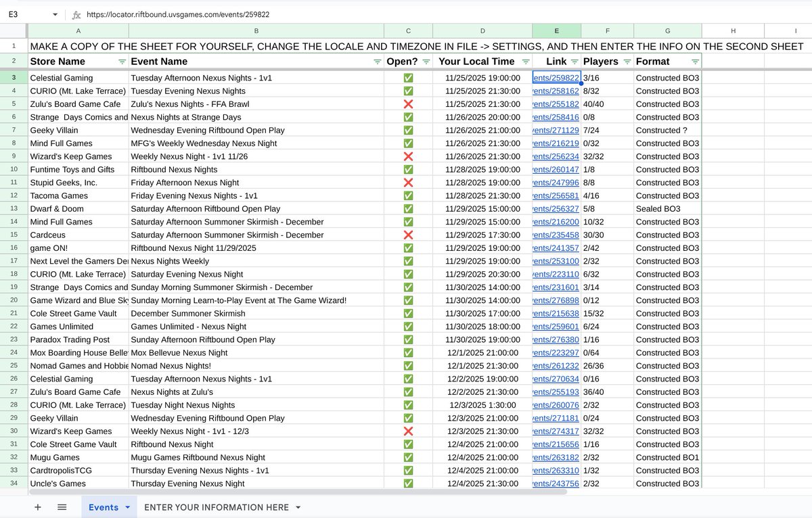Screen dimensions: 812x518
Task: Click the red X for Zulu's Nexus Nights - FFA Brawl
Action: tap(408, 104)
